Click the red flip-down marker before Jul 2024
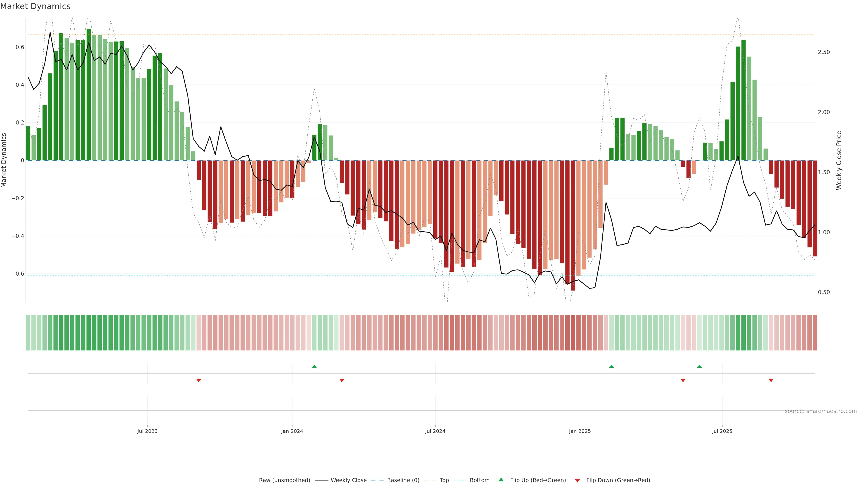868x488 pixels. click(x=342, y=380)
